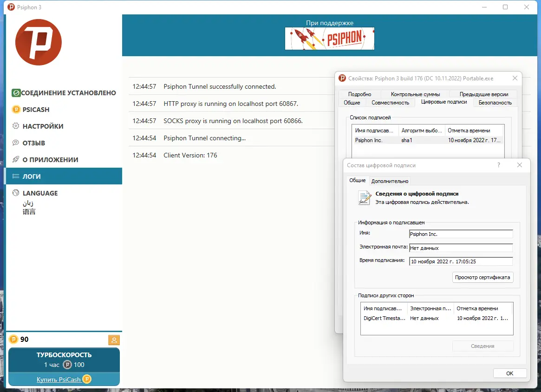Click the feedback speech bubble icon

(15, 143)
